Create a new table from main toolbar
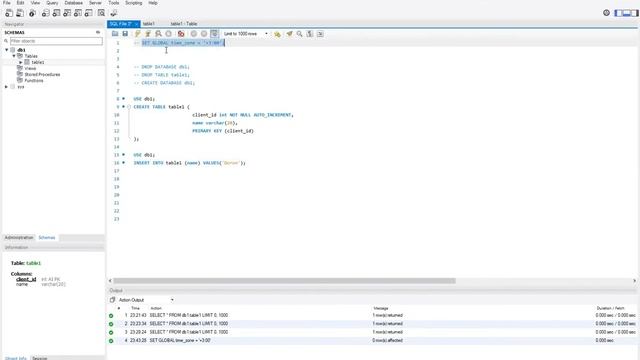 (x=56, y=13)
